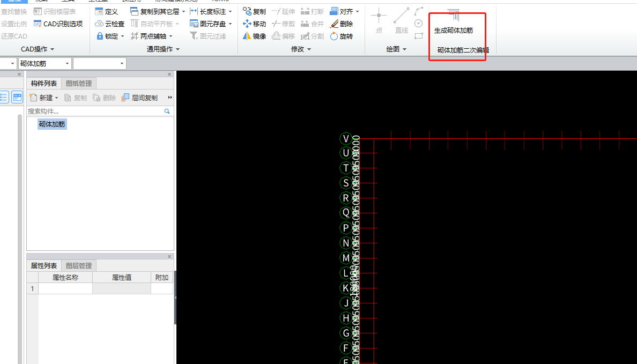
Task: Click the 锁定 lock icon
Action: pos(100,36)
